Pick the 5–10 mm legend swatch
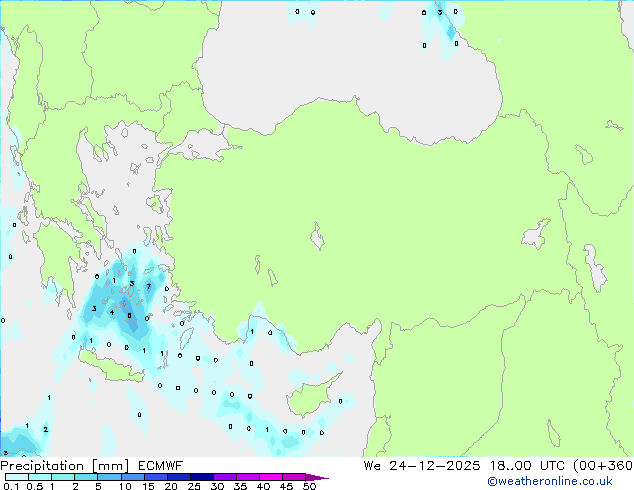This screenshot has width=634, height=490. coord(110,477)
